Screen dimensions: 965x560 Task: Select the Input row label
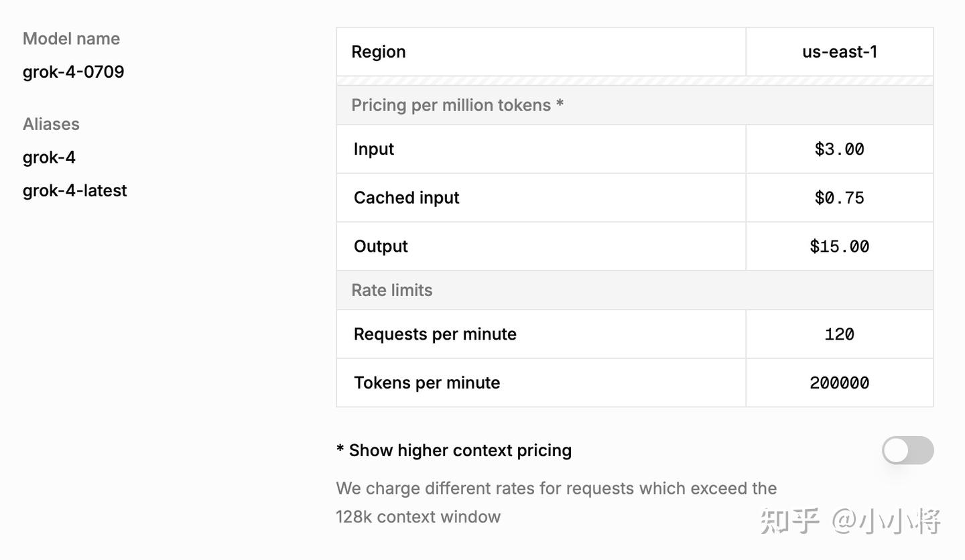click(x=374, y=149)
